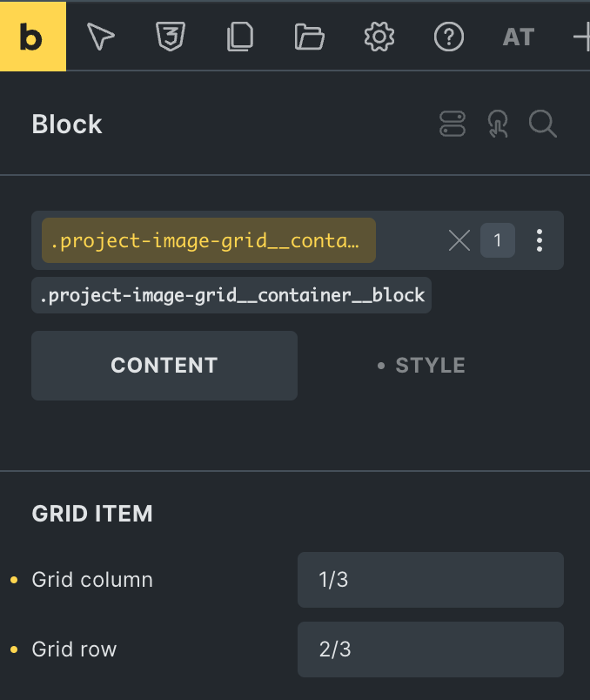This screenshot has width=590, height=700.
Task: Click the AT toolbar item
Action: pyautogui.click(x=518, y=37)
